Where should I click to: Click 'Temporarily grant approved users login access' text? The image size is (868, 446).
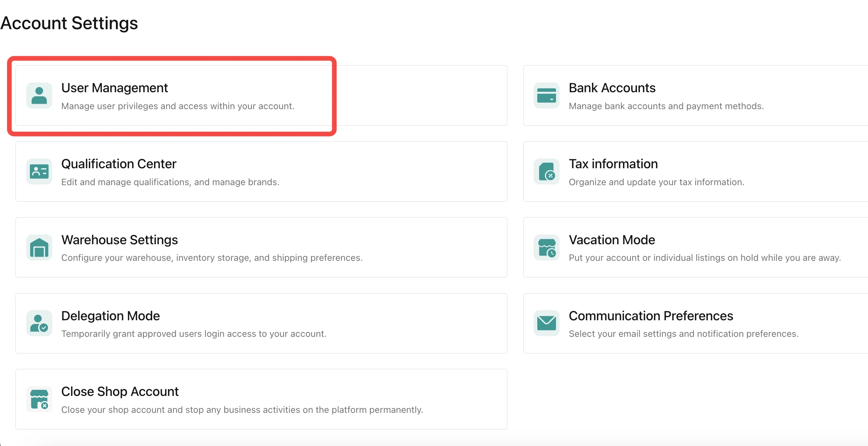pyautogui.click(x=194, y=334)
